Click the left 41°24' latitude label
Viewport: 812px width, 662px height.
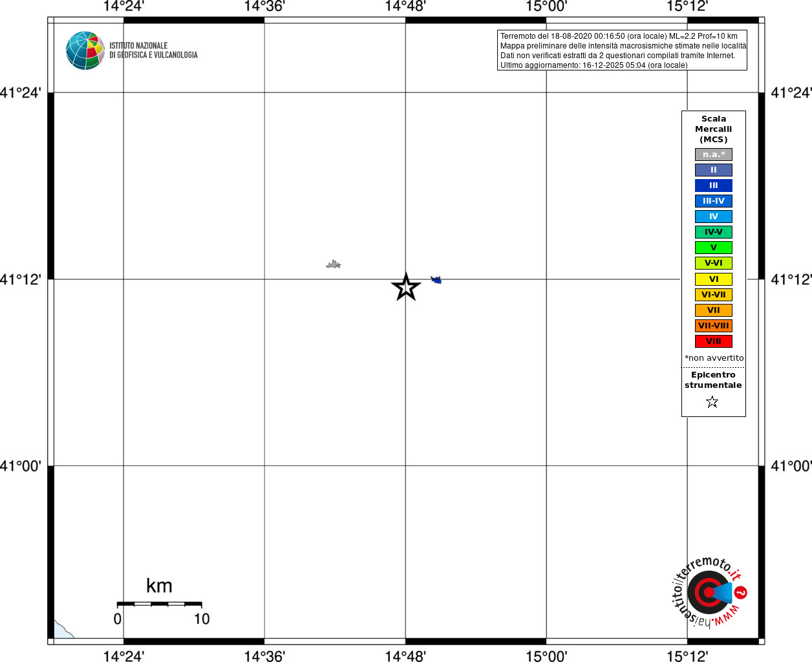[x=21, y=92]
